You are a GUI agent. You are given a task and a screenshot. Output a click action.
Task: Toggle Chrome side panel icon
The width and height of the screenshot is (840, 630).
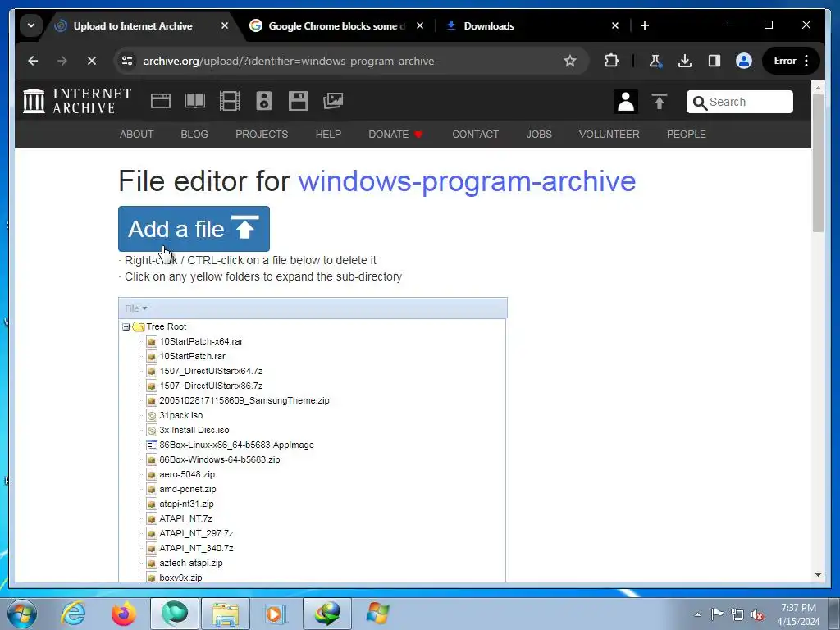tap(714, 61)
